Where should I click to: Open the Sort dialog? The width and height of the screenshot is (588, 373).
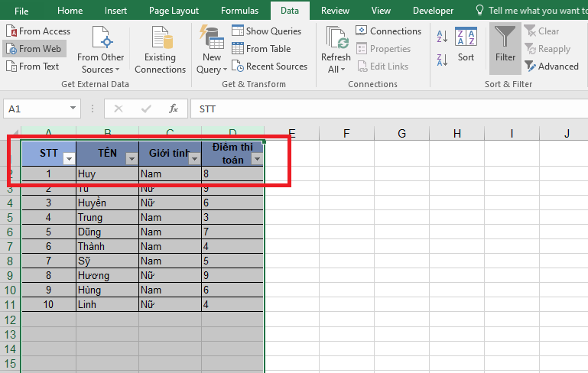pos(466,45)
